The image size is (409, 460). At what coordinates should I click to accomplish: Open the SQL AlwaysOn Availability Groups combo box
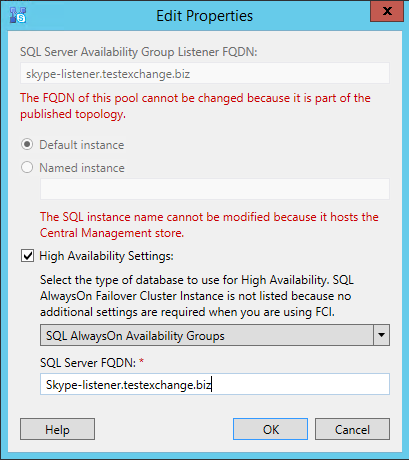coord(215,335)
